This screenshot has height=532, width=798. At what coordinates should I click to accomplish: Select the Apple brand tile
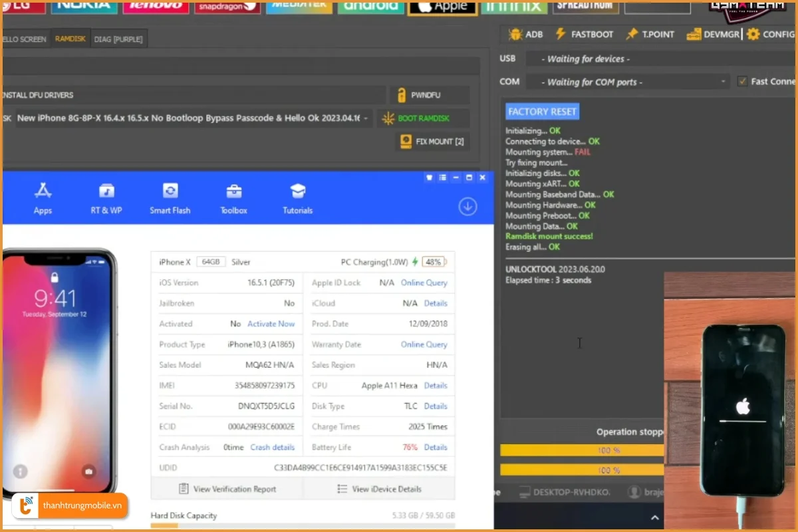pos(442,7)
